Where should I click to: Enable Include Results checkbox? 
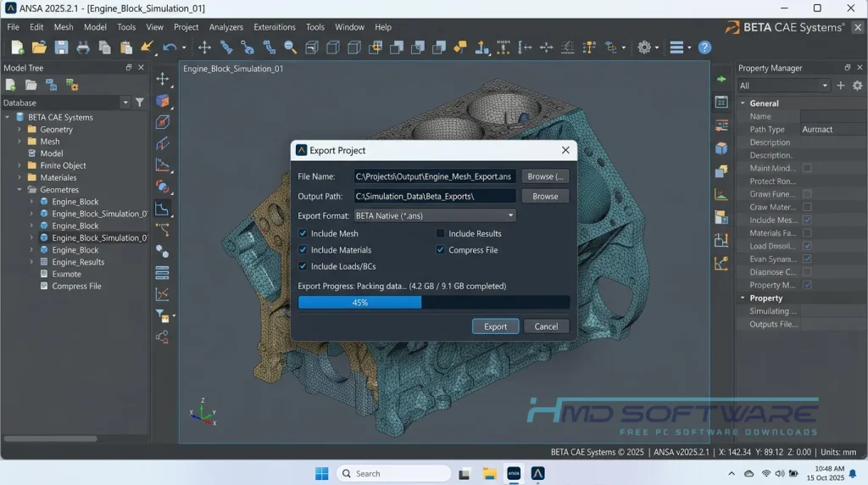tap(440, 234)
